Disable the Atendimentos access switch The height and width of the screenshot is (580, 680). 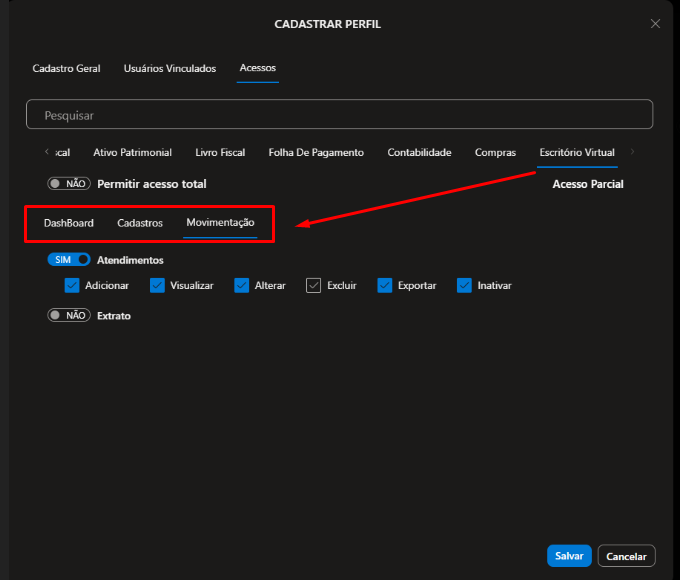pyautogui.click(x=69, y=259)
